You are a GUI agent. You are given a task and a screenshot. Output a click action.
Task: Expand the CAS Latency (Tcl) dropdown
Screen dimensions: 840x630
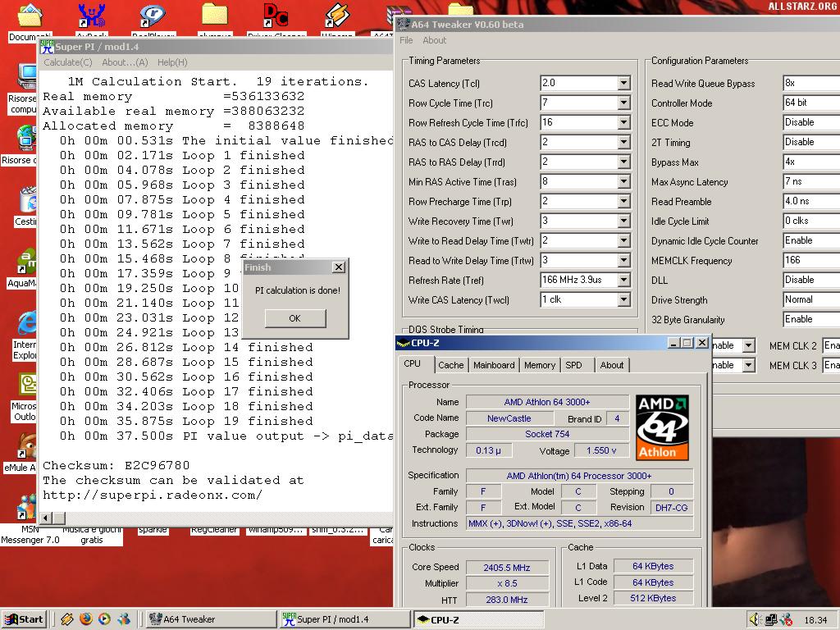(623, 83)
